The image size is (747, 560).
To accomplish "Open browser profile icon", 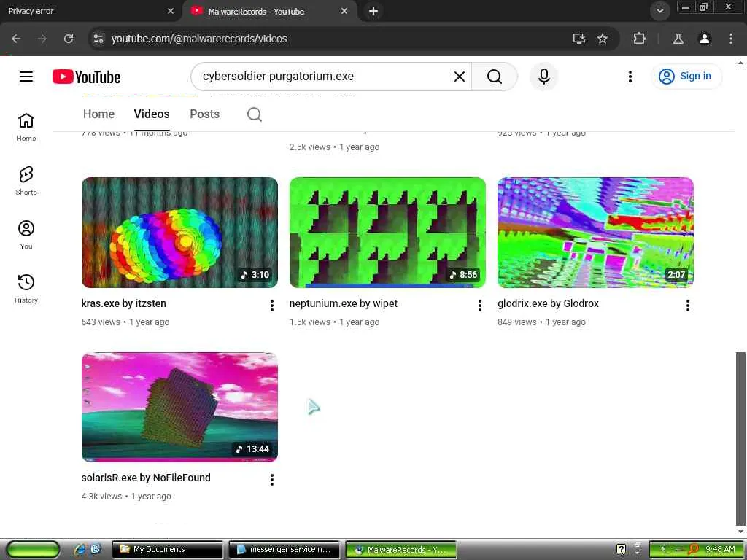I will tap(704, 39).
